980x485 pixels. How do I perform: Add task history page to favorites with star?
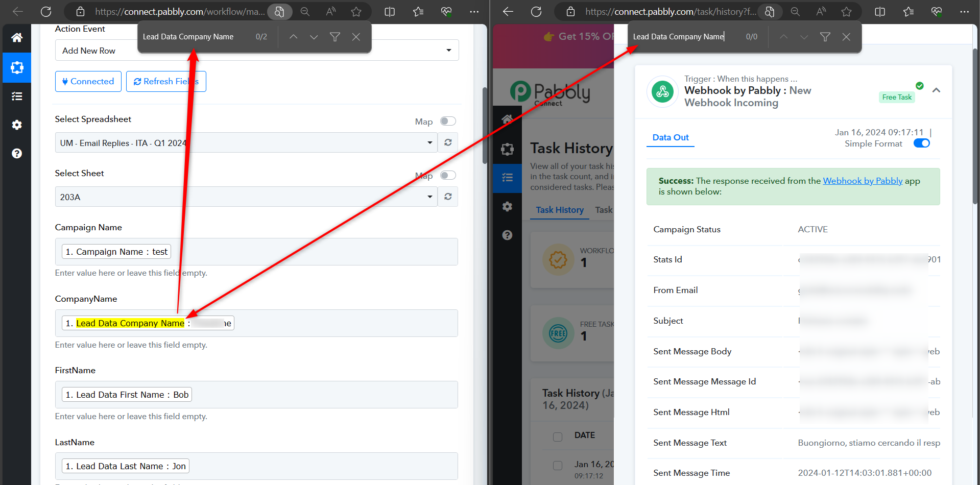tap(847, 11)
